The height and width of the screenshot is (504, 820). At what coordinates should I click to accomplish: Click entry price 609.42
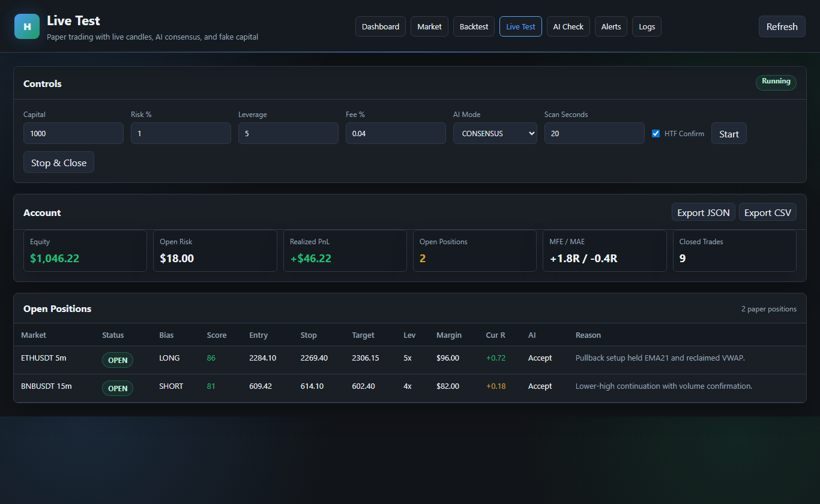pos(261,386)
